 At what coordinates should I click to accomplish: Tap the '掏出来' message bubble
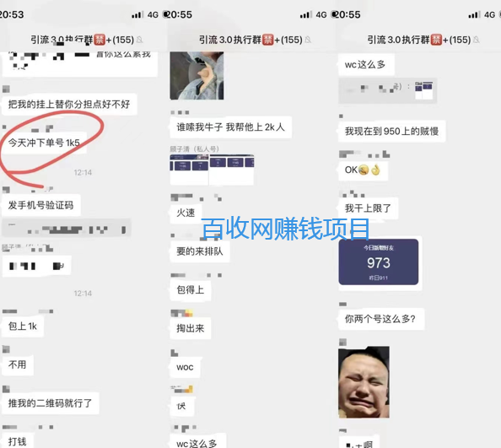tap(191, 328)
